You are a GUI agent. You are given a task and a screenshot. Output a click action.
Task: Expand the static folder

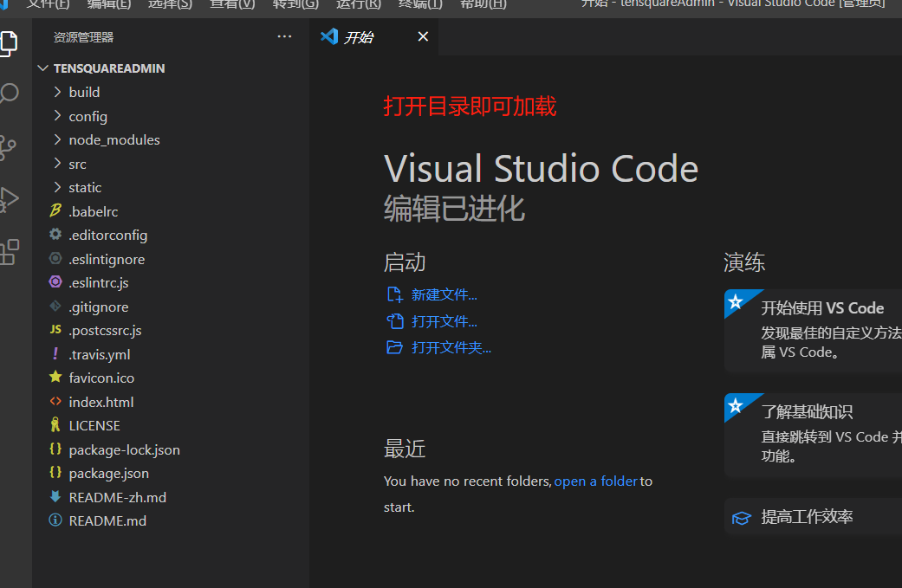57,187
